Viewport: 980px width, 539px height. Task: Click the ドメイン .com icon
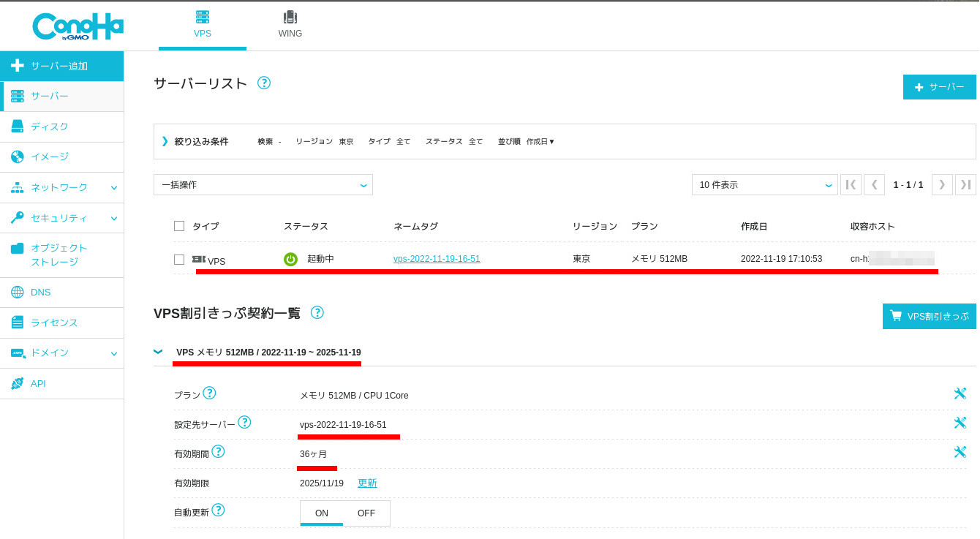(18, 353)
